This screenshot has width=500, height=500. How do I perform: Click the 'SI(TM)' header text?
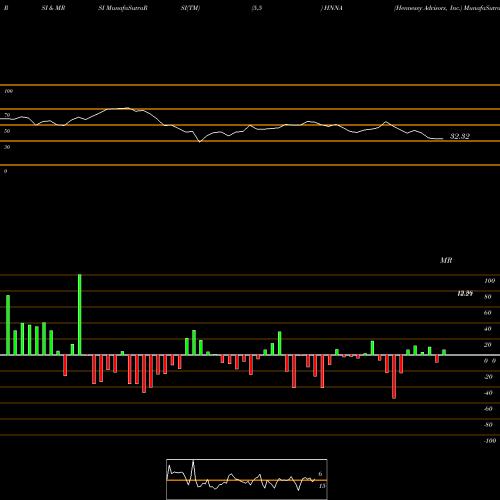(190, 8)
